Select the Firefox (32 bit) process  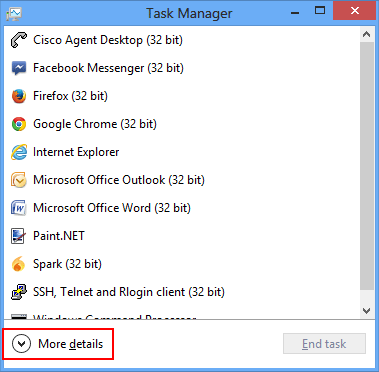[x=182, y=96]
